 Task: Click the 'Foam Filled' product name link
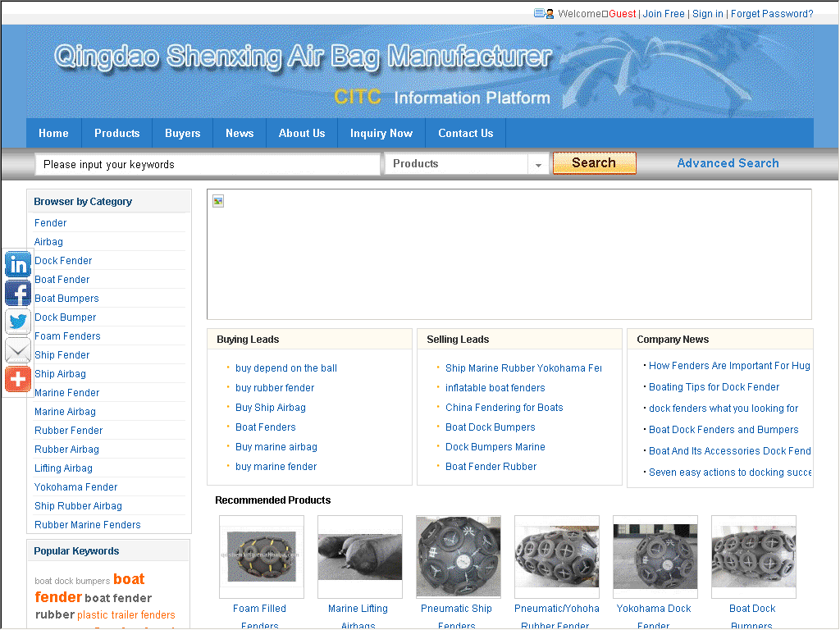pos(259,609)
